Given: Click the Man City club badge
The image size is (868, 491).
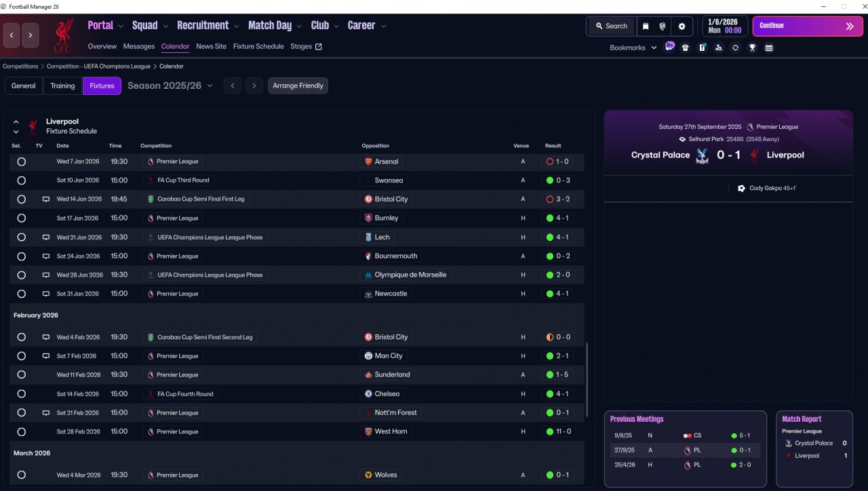Looking at the screenshot, I should [368, 356].
